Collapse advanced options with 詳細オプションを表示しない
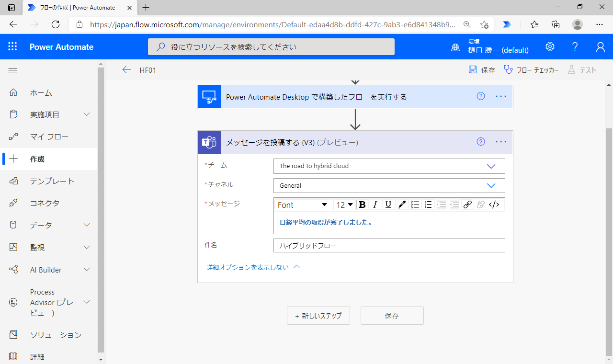The image size is (613, 364). pyautogui.click(x=253, y=267)
